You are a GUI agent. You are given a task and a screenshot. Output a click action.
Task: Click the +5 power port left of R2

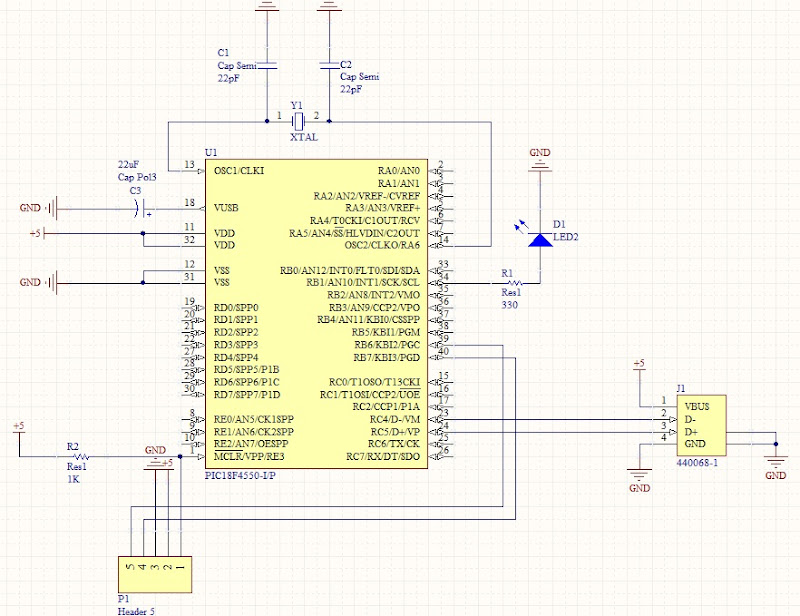[18, 432]
